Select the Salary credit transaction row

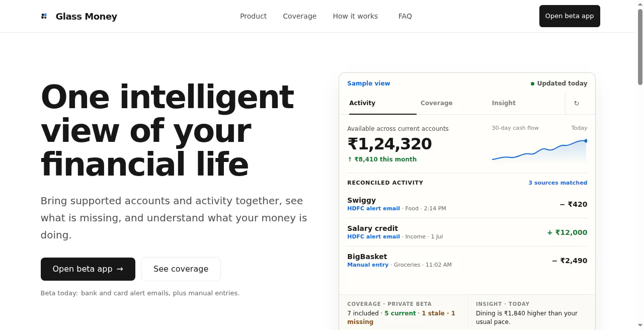point(467,232)
